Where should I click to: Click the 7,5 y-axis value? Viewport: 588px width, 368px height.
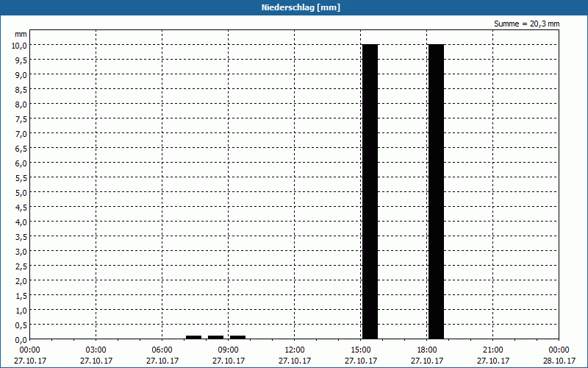coord(21,118)
